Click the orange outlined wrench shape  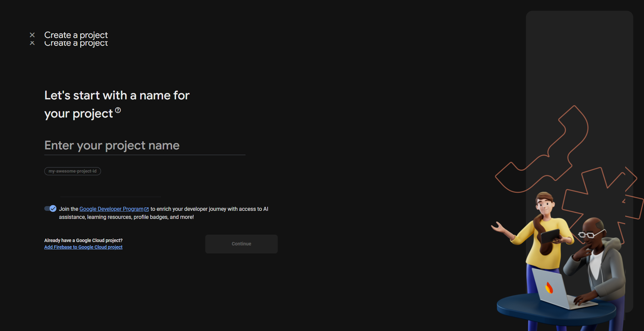(x=550, y=151)
